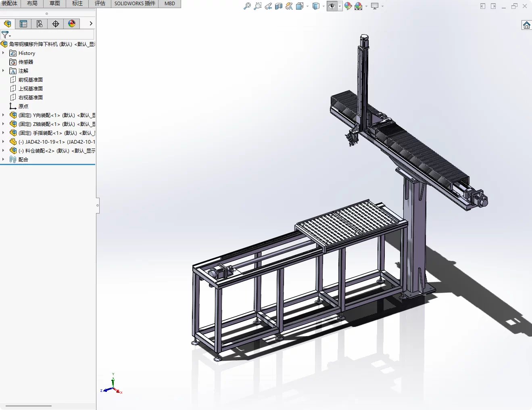This screenshot has width=532, height=410.
Task: Switch to the 装配体 ribbon tab
Action: click(x=10, y=4)
